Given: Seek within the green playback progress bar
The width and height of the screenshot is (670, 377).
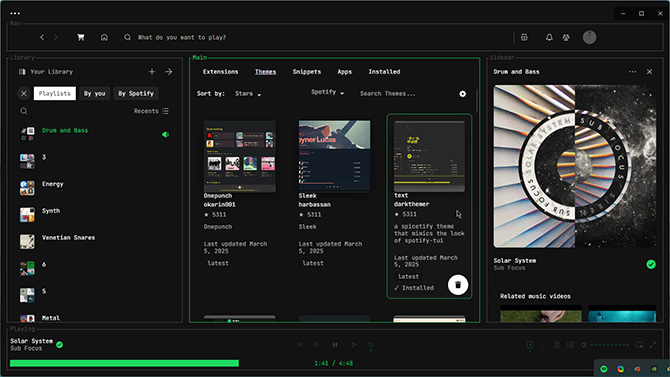Looking at the screenshot, I should point(124,363).
